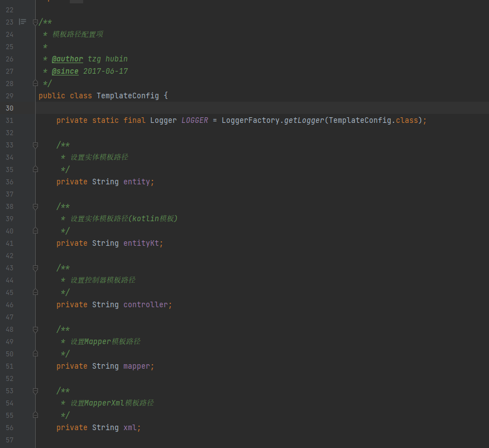This screenshot has height=448, width=489.
Task: Set a breakpoint on line 29
Action: (23, 96)
